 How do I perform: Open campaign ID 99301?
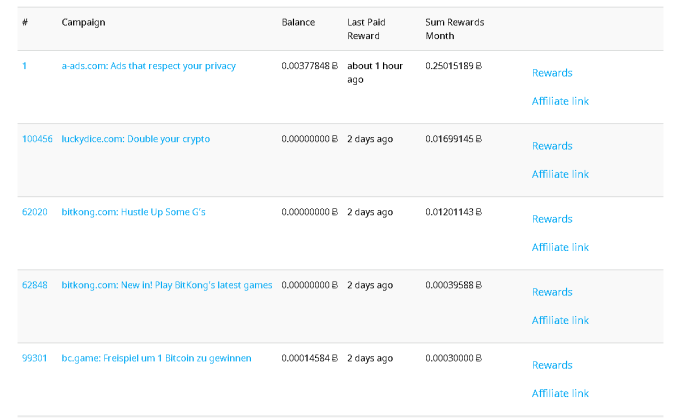pyautogui.click(x=35, y=358)
